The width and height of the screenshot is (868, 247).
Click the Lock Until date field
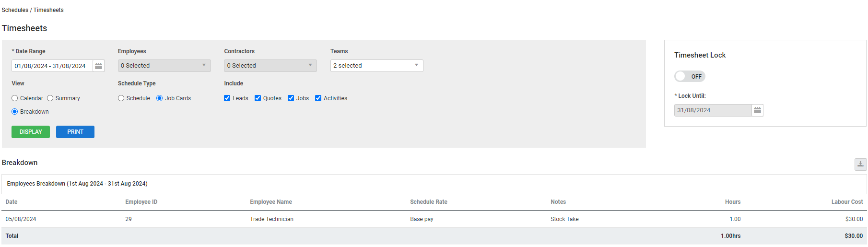[713, 110]
